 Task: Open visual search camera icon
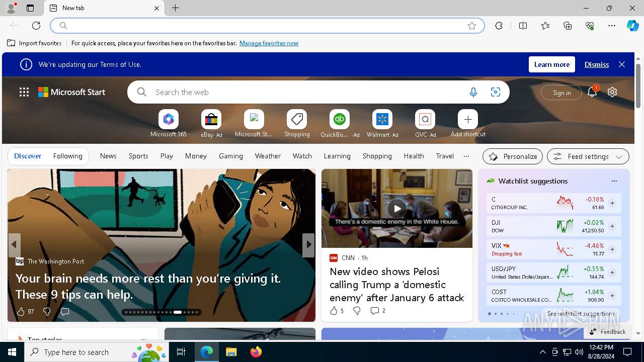496,92
